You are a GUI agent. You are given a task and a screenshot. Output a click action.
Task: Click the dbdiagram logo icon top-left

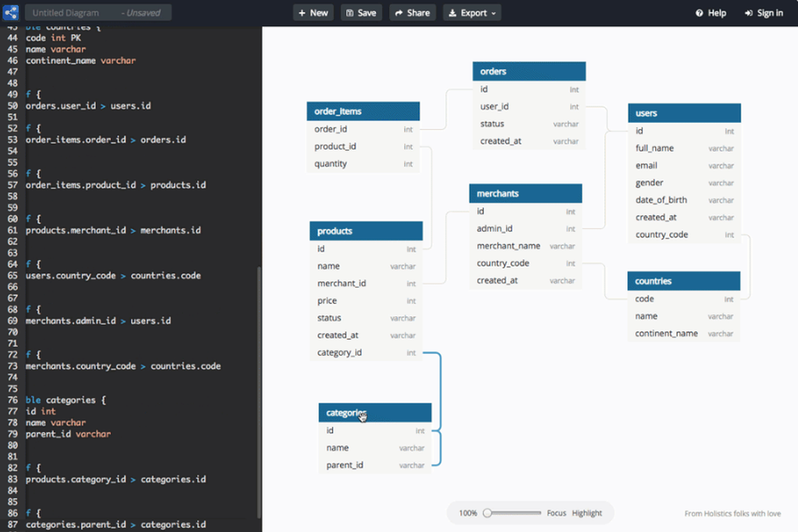pyautogui.click(x=10, y=12)
